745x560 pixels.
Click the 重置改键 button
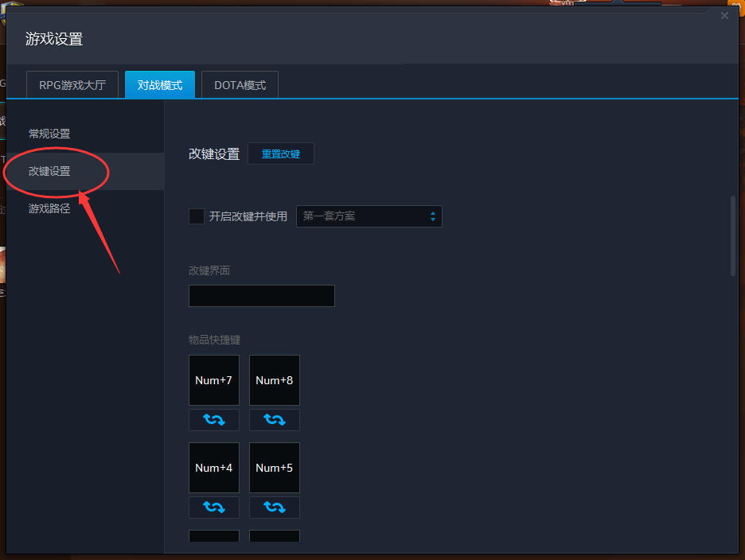[281, 154]
